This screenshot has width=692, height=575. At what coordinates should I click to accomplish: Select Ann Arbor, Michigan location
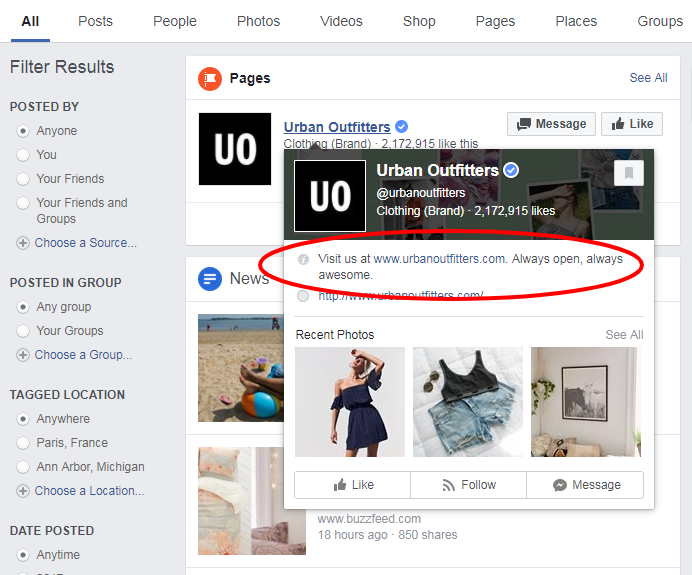coord(23,467)
